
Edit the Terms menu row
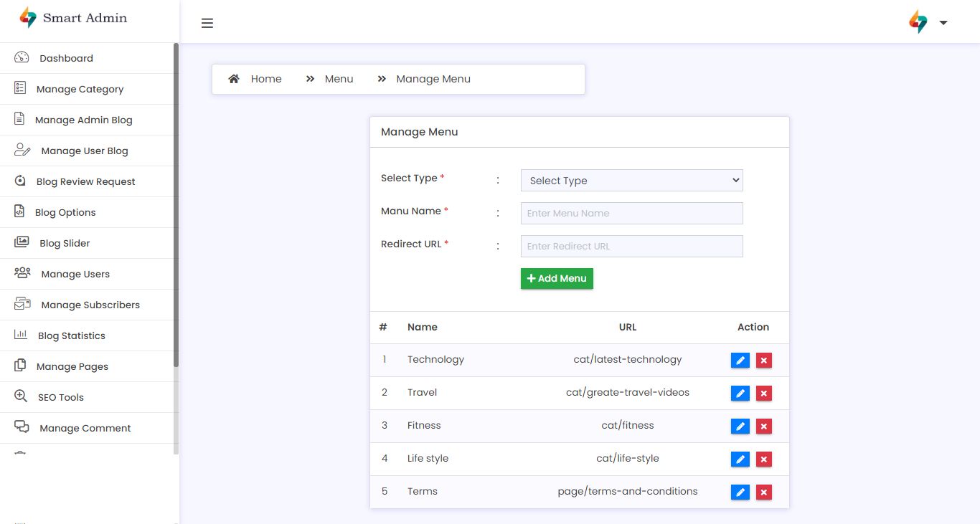(x=740, y=492)
